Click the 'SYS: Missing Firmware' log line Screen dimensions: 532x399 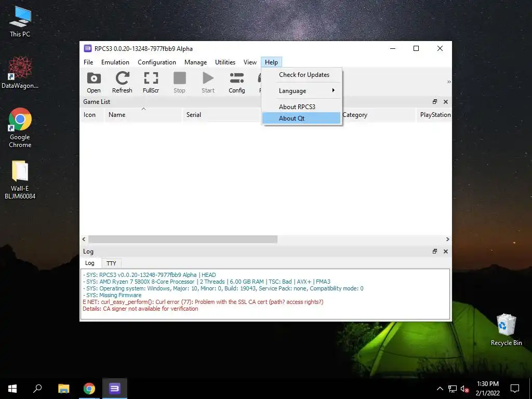pos(112,295)
